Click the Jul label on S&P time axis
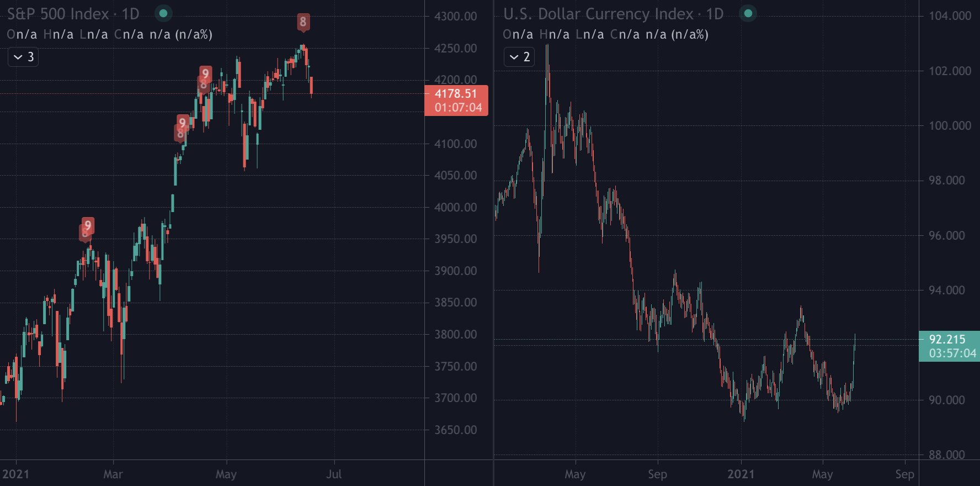Viewport: 980px width, 486px height. click(334, 474)
